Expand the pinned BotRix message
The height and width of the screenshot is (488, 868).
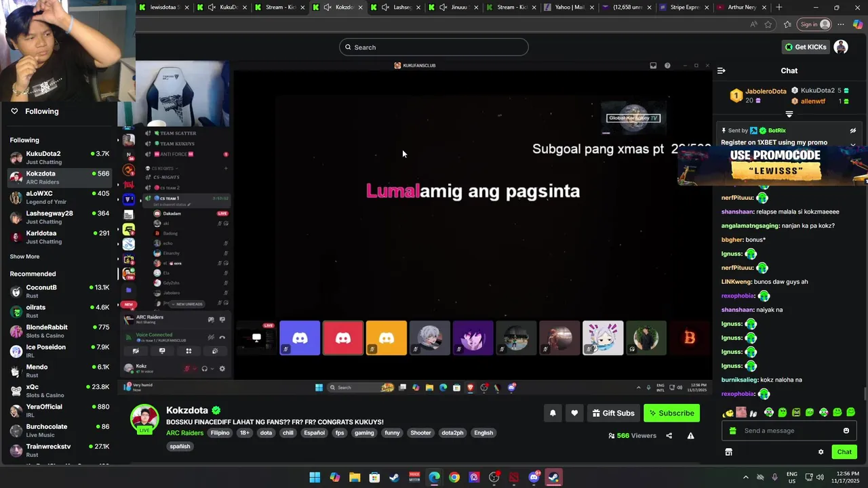coord(853,144)
